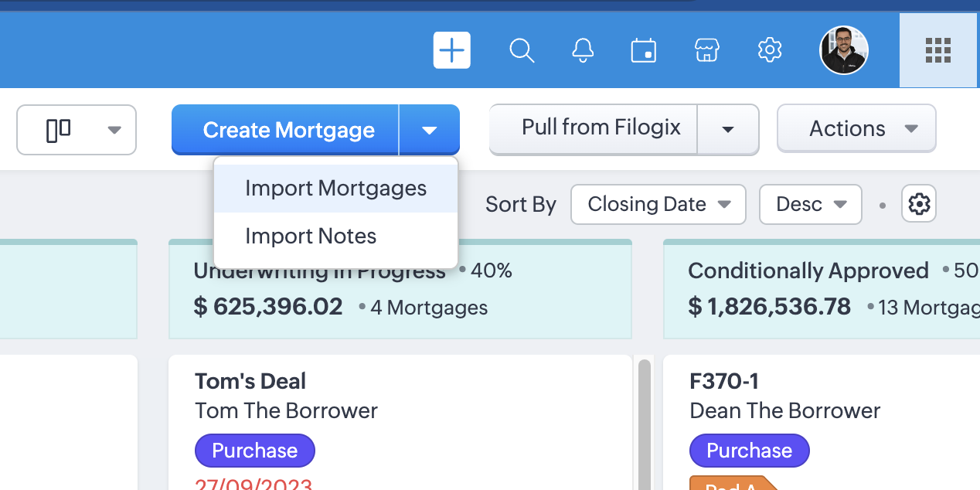
Task: Expand the Create Mortgage dropdown arrow
Action: 430,130
